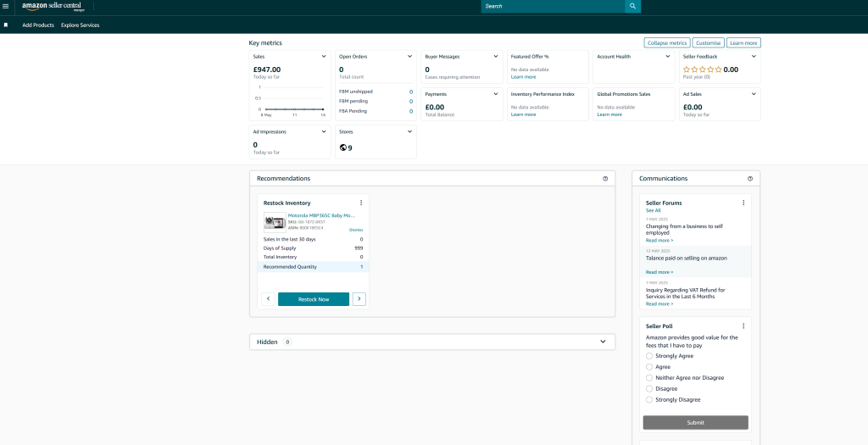Click Learn more under Inventory Performance Index
Screen dimensions: 868x445
tap(523, 114)
